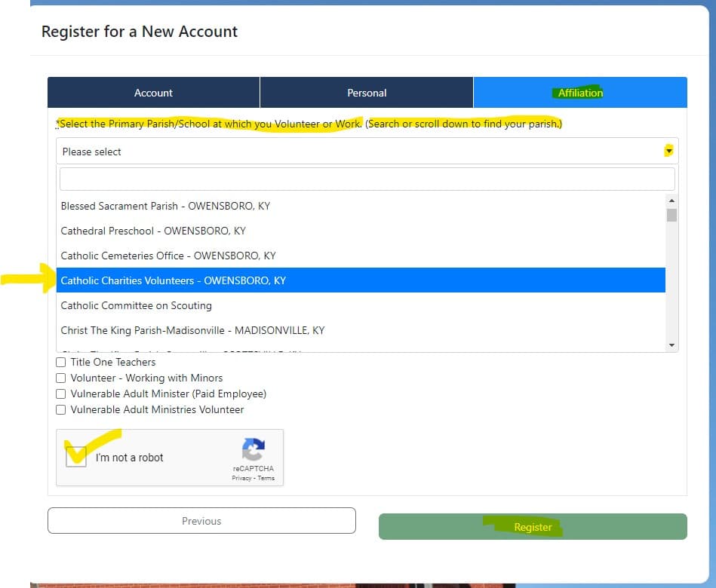Open the reCAPTCHA Privacy link
This screenshot has height=588, width=716.
point(241,478)
